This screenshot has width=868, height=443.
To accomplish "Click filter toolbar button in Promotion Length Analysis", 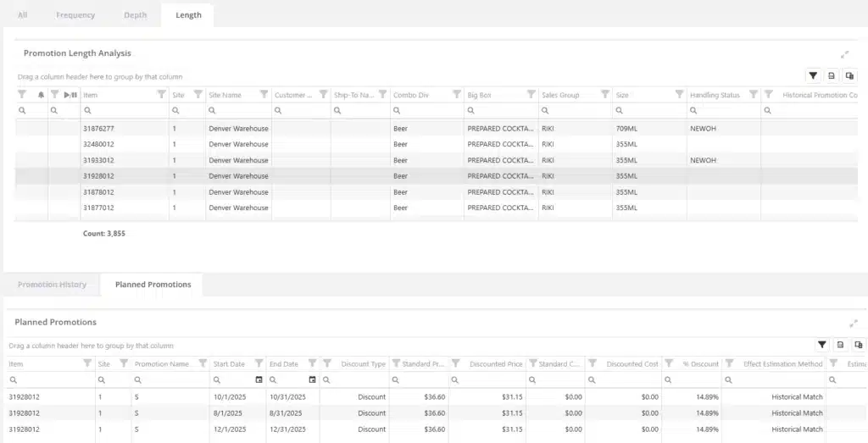I will pos(813,75).
